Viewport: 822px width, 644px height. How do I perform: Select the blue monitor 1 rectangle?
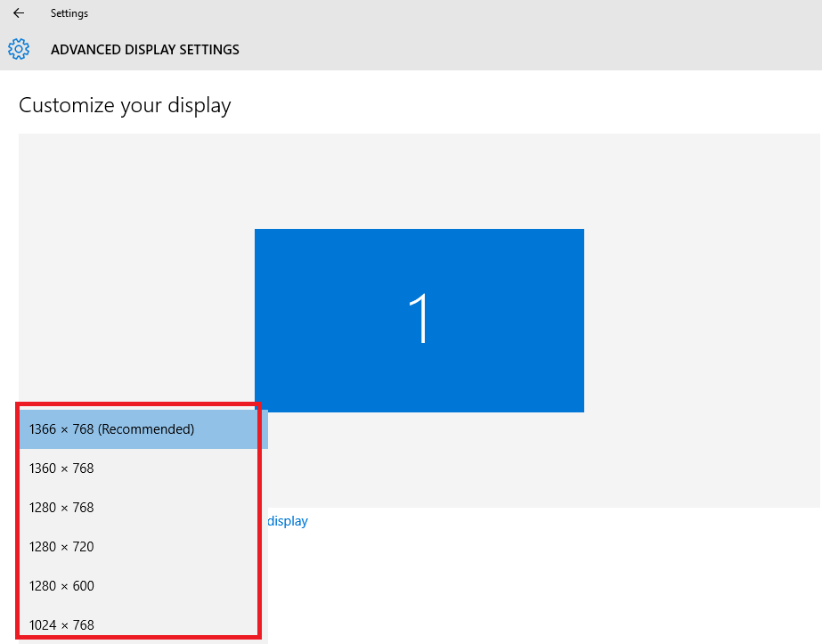click(x=419, y=320)
